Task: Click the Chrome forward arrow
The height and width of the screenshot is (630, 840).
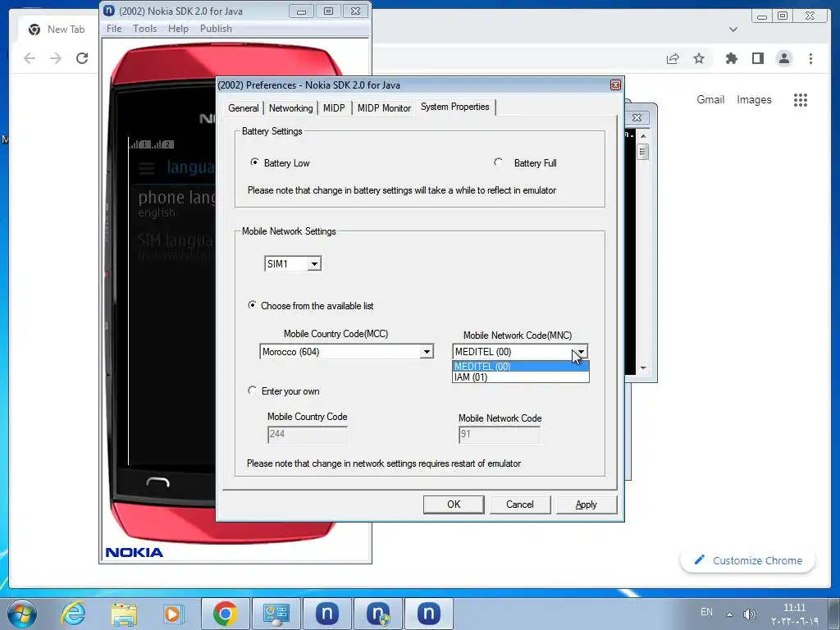Action: [56, 58]
